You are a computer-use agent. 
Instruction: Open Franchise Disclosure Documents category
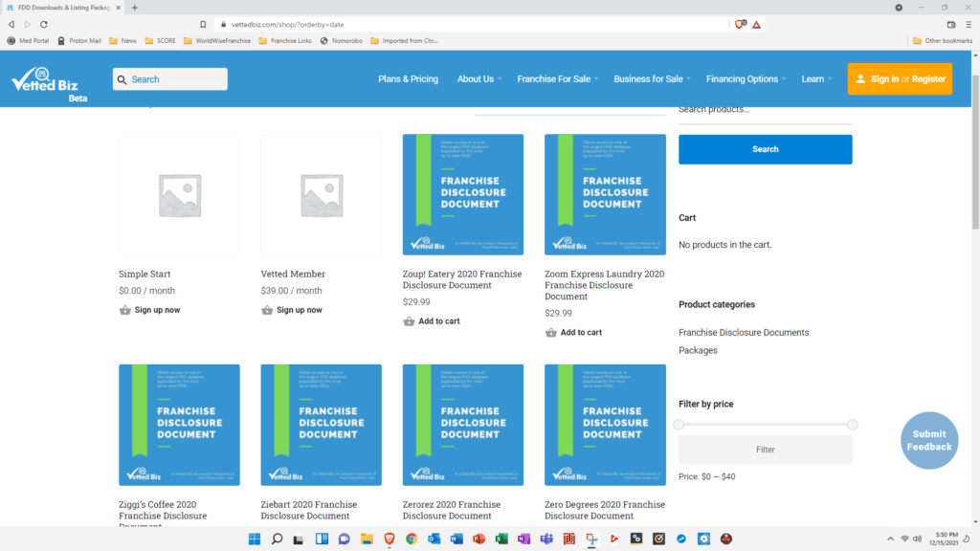(744, 332)
